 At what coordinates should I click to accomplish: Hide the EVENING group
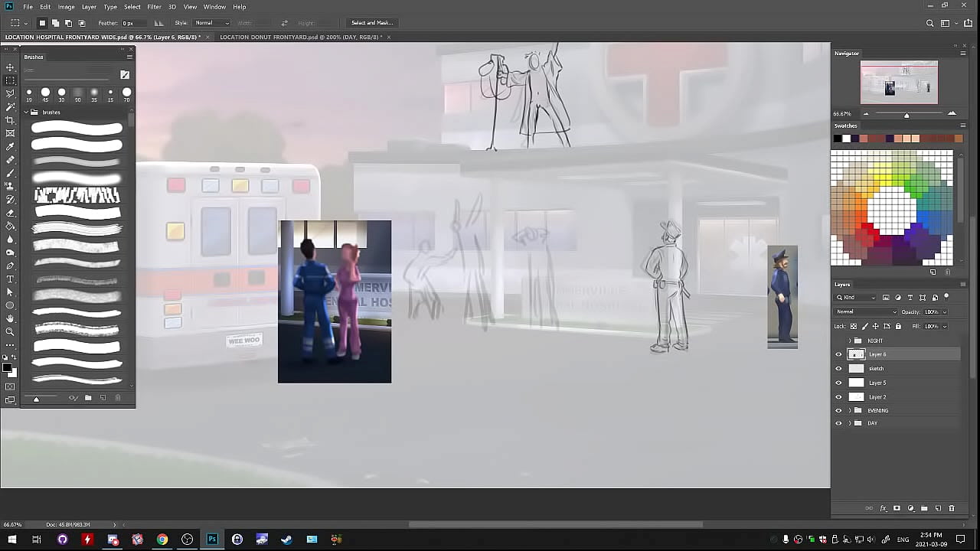838,411
